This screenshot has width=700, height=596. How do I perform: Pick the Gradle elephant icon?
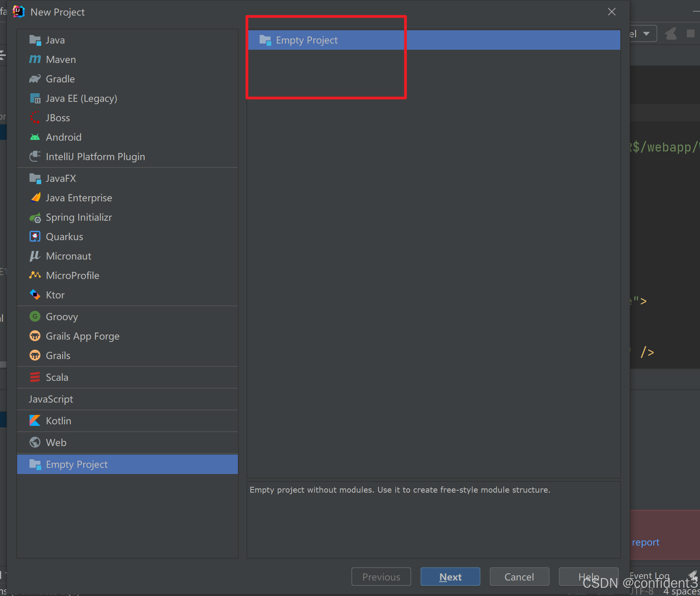(35, 79)
